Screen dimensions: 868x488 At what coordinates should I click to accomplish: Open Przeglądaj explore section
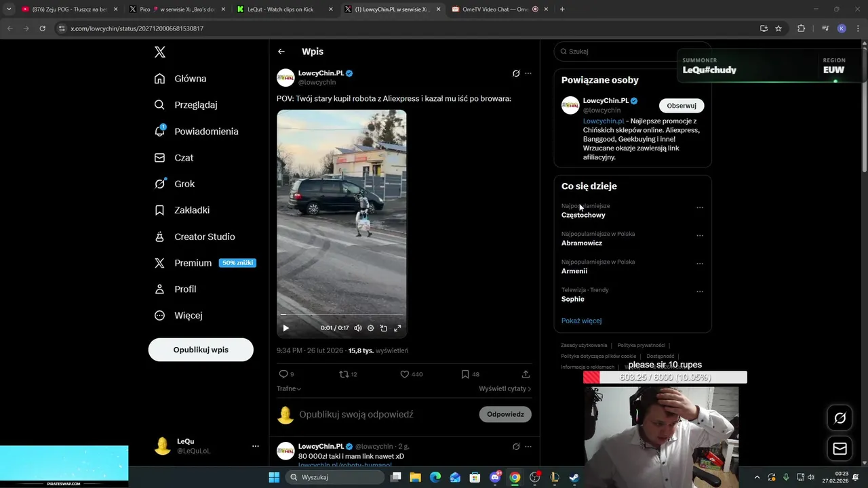click(x=186, y=105)
